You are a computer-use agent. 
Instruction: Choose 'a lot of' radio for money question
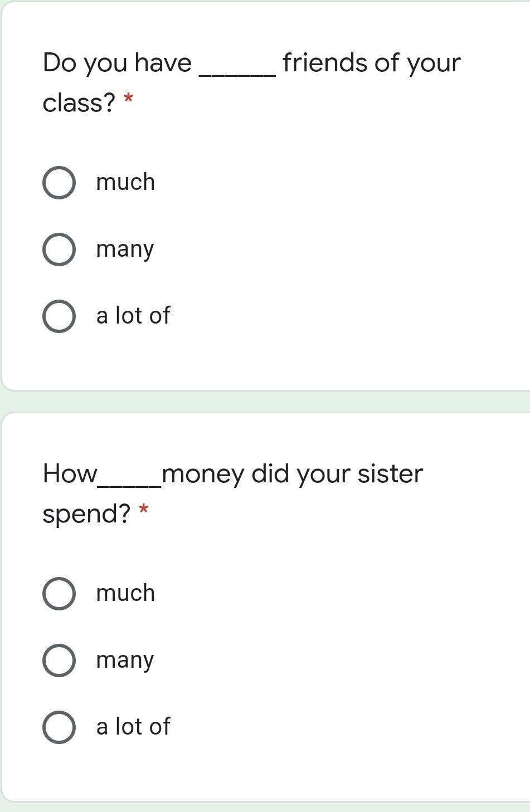(x=59, y=727)
